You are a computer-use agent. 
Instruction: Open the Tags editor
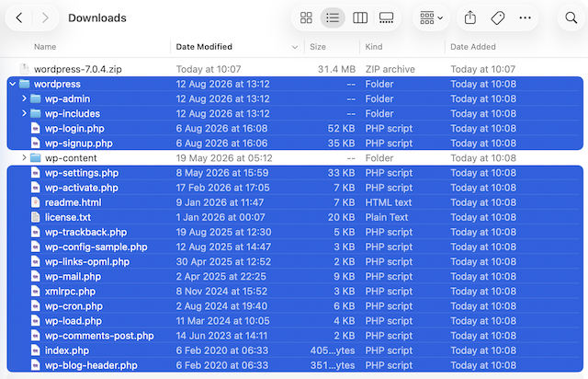tap(498, 17)
